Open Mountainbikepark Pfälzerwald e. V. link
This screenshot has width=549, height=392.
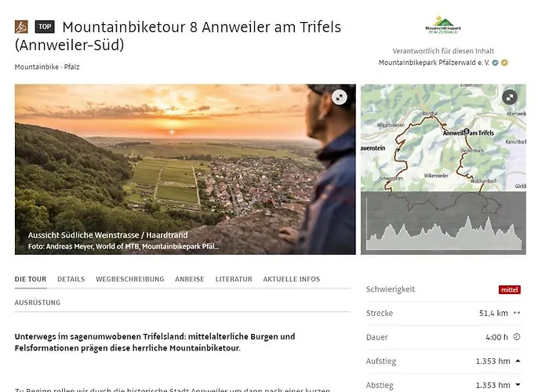click(434, 63)
